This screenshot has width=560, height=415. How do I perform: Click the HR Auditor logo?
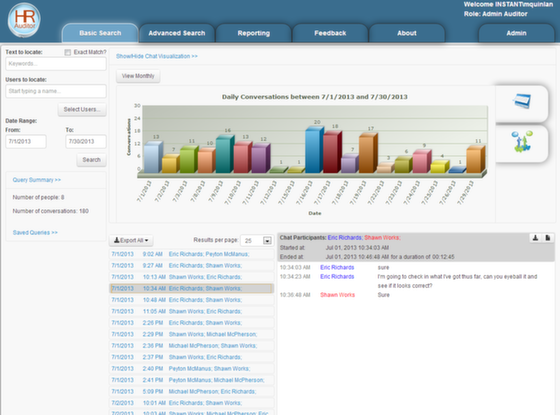[x=24, y=20]
